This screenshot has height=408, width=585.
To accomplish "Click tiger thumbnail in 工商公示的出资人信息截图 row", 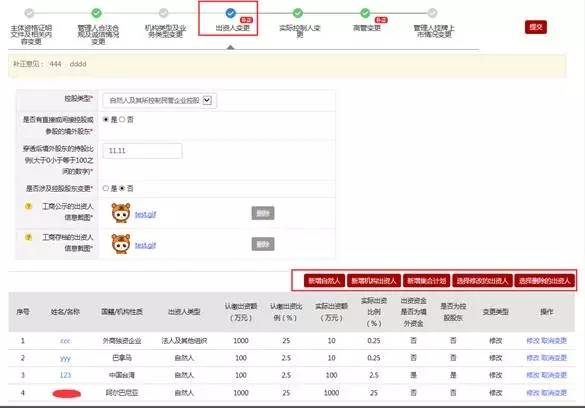I will tap(121, 213).
